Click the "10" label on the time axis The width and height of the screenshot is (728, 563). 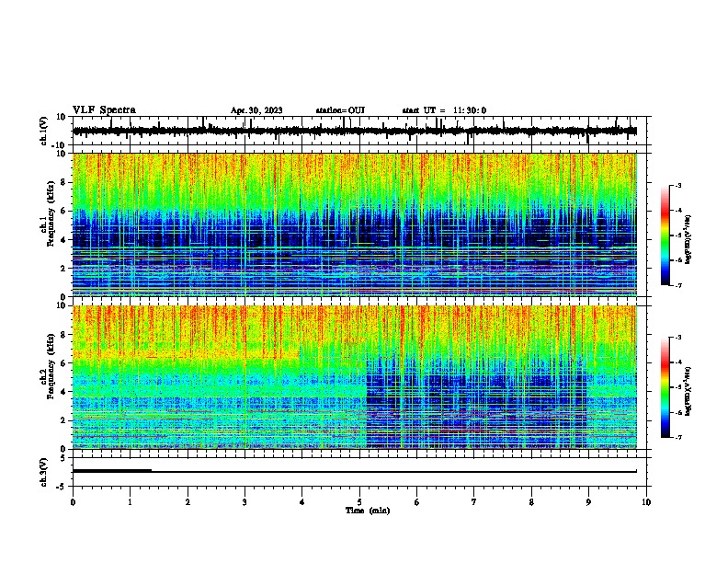[x=646, y=502]
